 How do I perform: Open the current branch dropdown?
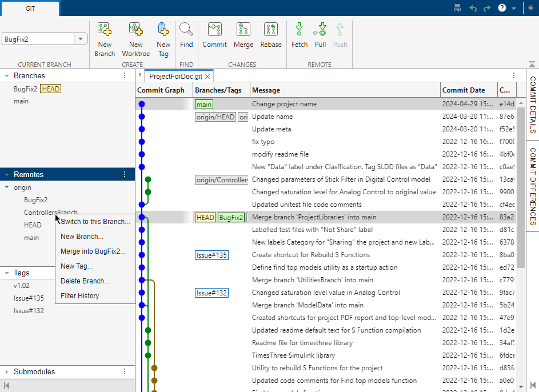[x=81, y=38]
